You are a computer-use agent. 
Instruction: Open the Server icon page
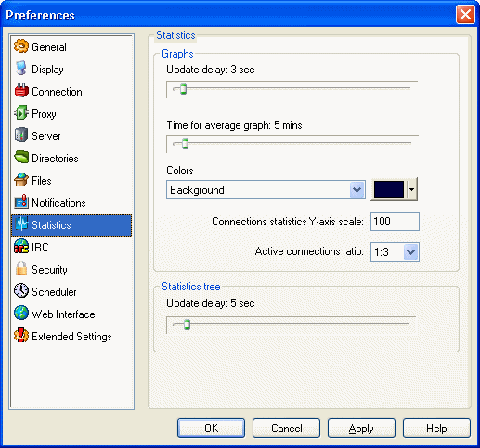(21, 135)
